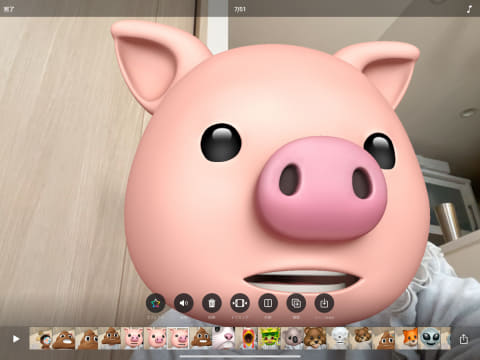Screen dimensions: 480x360
Task: Select the Split clip tool
Action: pyautogui.click(x=268, y=303)
